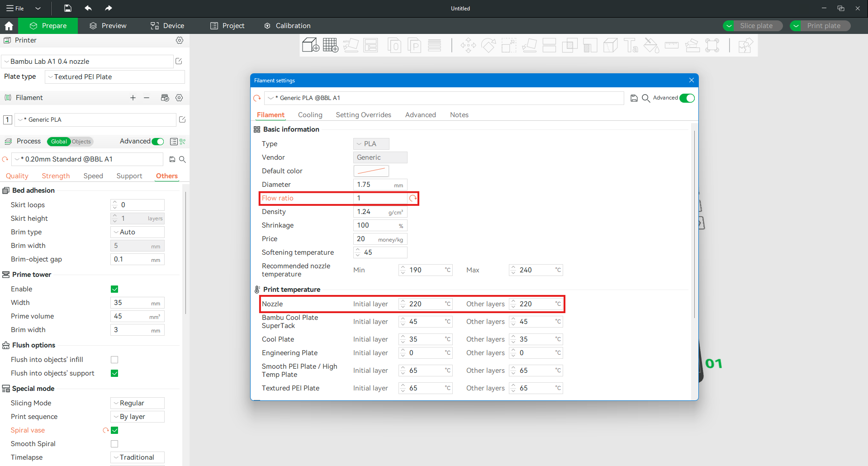868x466 pixels.
Task: Open the Calibration tab
Action: [287, 26]
